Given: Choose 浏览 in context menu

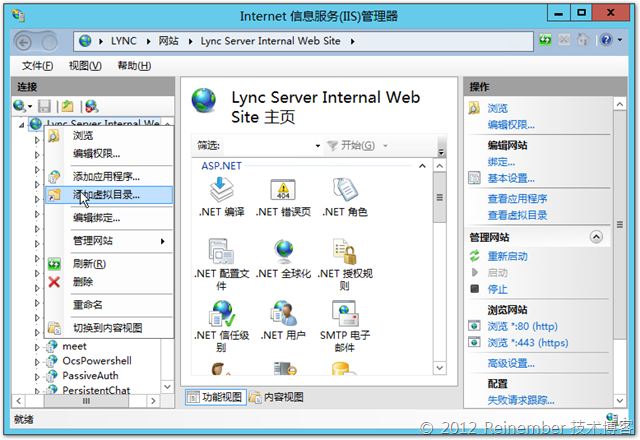Looking at the screenshot, I should [109, 136].
